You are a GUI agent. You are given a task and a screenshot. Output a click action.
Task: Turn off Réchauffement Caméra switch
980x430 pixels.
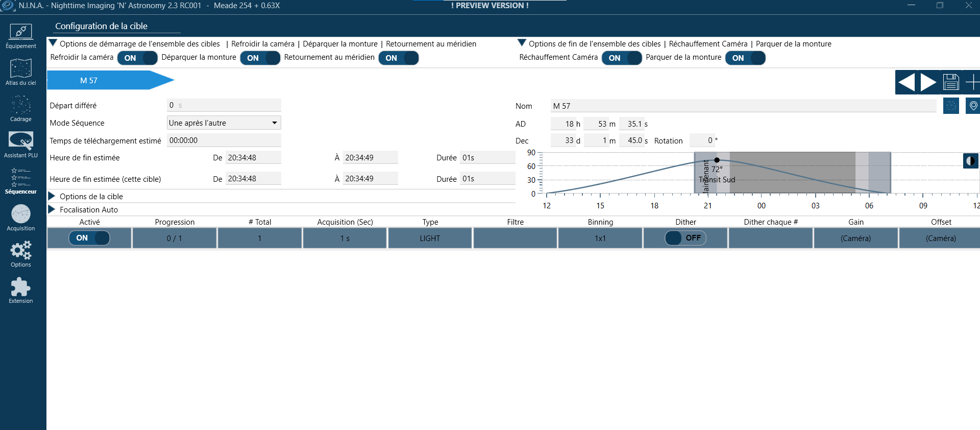pos(622,58)
